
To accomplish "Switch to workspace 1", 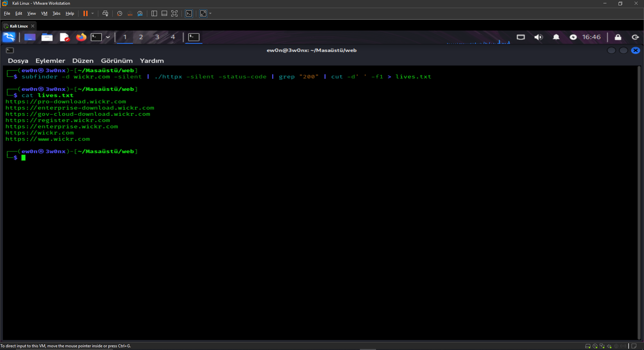I will click(x=125, y=37).
